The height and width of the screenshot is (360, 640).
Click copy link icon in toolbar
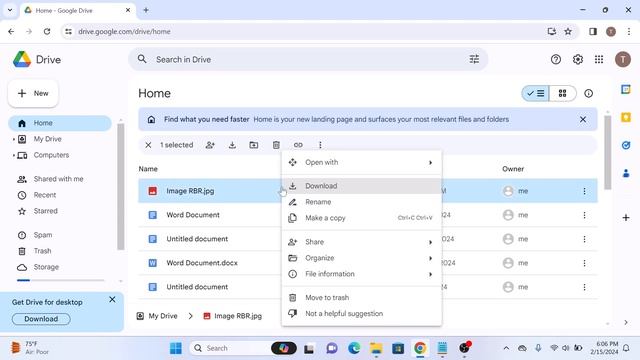click(298, 145)
